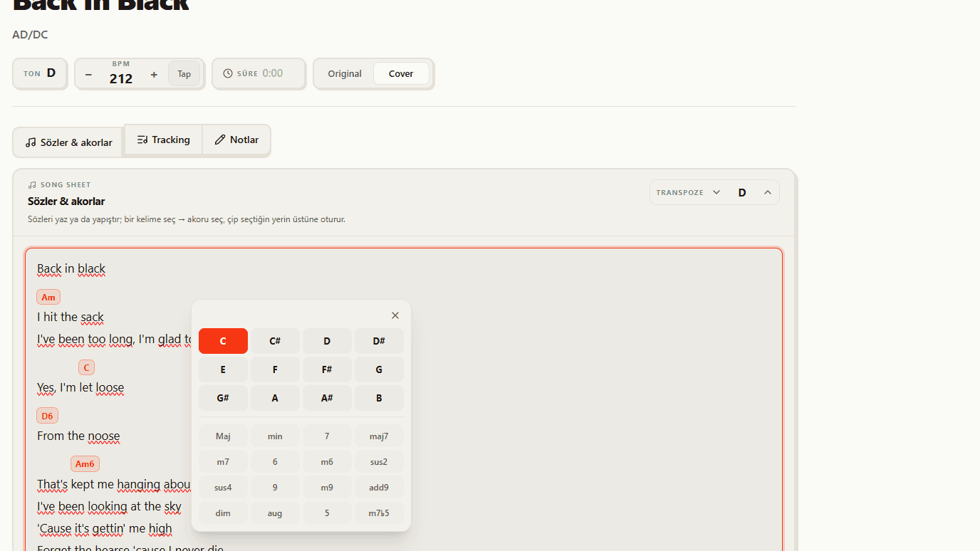Click the lyric 'I've been looking at the sky'
The height and width of the screenshot is (551, 980).
[x=109, y=506]
